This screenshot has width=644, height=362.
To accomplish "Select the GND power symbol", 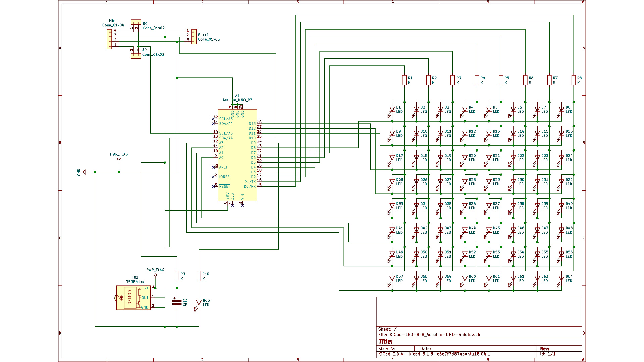I will click(84, 172).
